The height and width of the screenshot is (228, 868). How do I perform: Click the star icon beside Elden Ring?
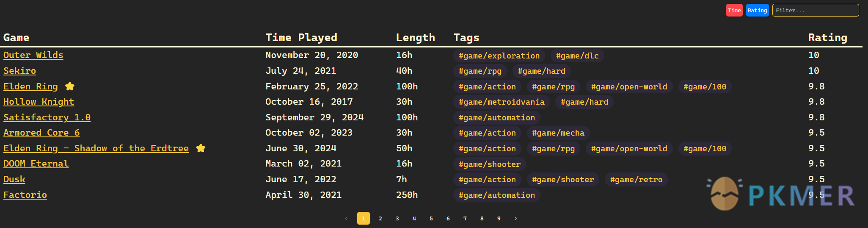click(x=70, y=86)
